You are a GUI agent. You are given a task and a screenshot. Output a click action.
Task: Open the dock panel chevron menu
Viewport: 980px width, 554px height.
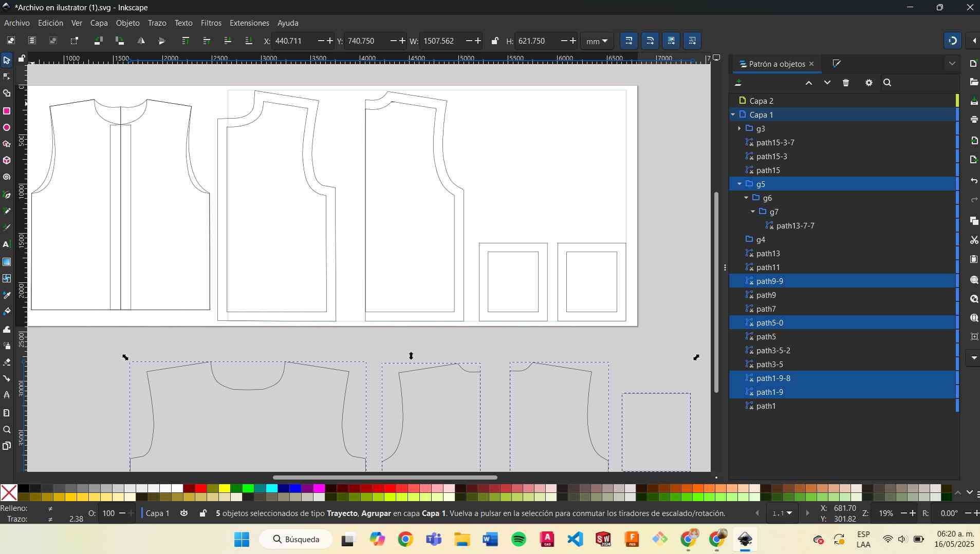952,64
